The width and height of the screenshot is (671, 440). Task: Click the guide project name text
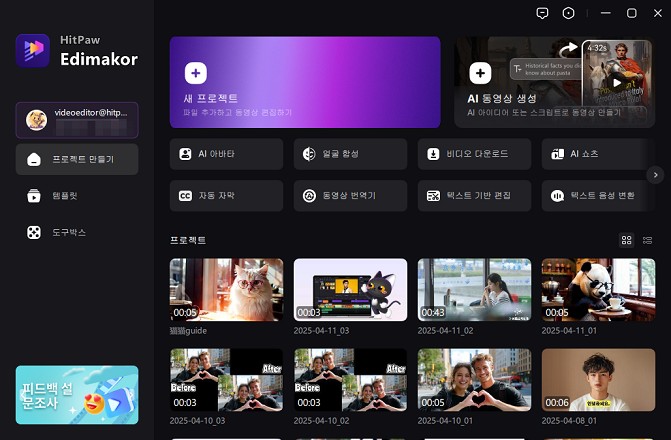coord(188,331)
